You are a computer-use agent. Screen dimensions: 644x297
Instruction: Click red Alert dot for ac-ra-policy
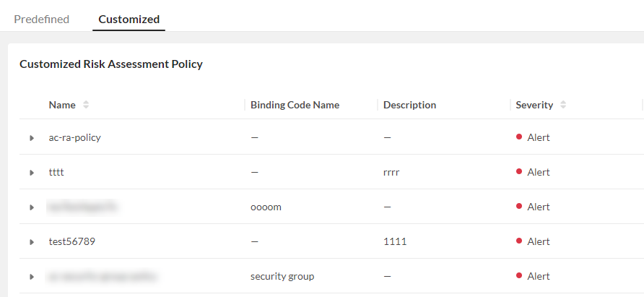click(x=519, y=137)
